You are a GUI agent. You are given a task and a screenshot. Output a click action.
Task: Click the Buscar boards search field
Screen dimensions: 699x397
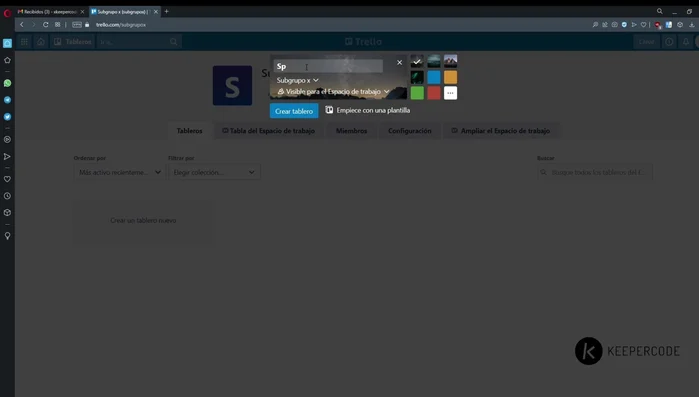[x=595, y=172]
